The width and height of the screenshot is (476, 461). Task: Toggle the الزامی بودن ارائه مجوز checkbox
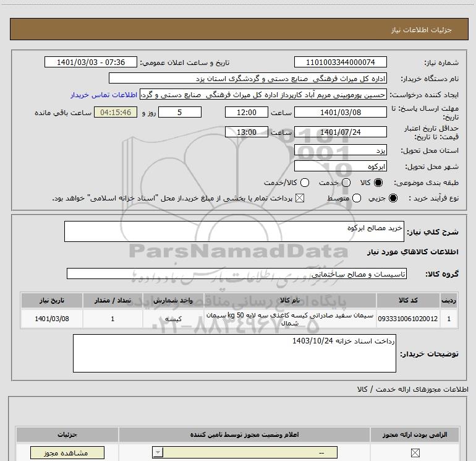pos(415,453)
